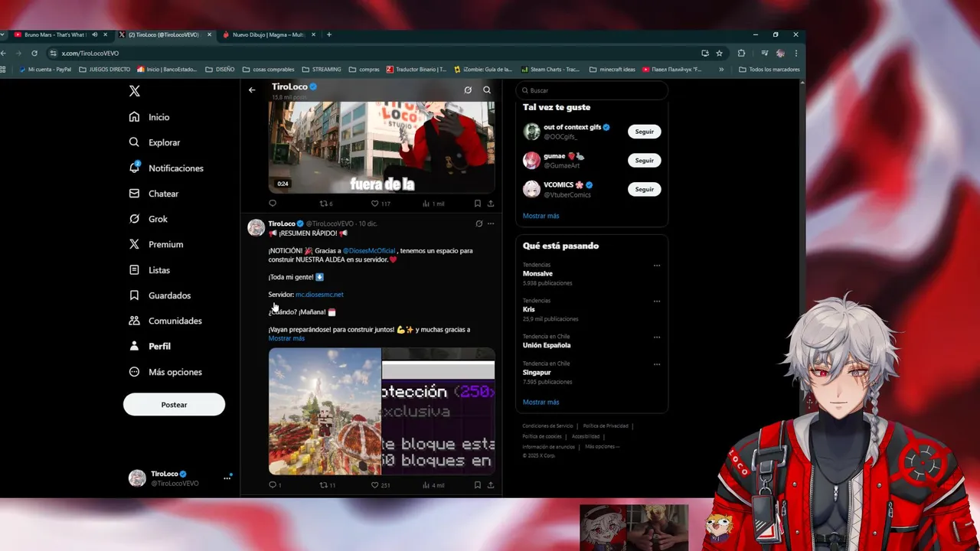
Task: Repost the video post with 6 reposts
Action: coord(326,204)
